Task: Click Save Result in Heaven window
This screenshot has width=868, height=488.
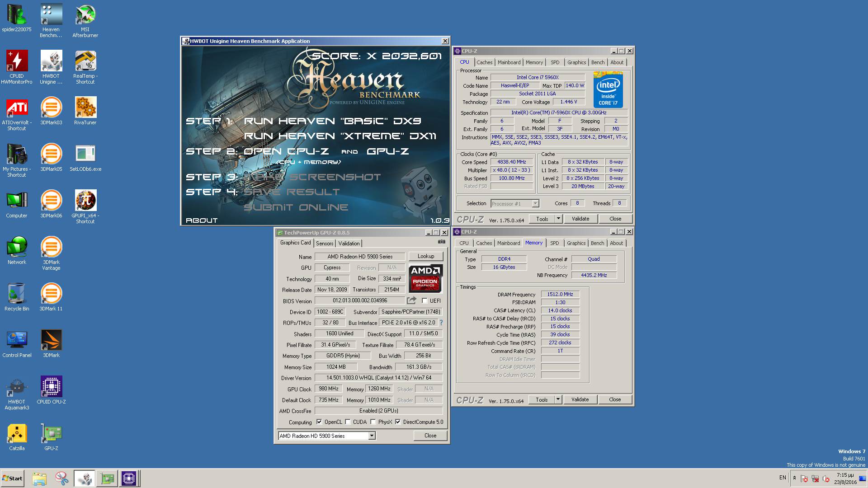Action: click(292, 192)
